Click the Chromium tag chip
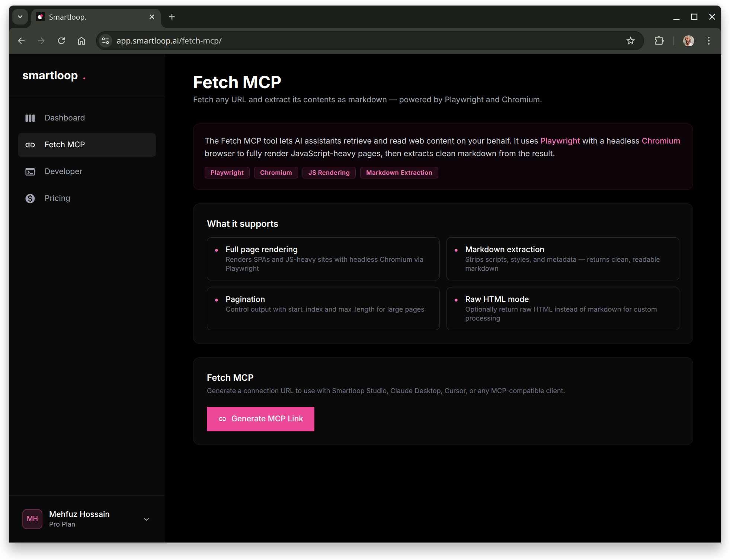This screenshot has width=730, height=560. 276,173
